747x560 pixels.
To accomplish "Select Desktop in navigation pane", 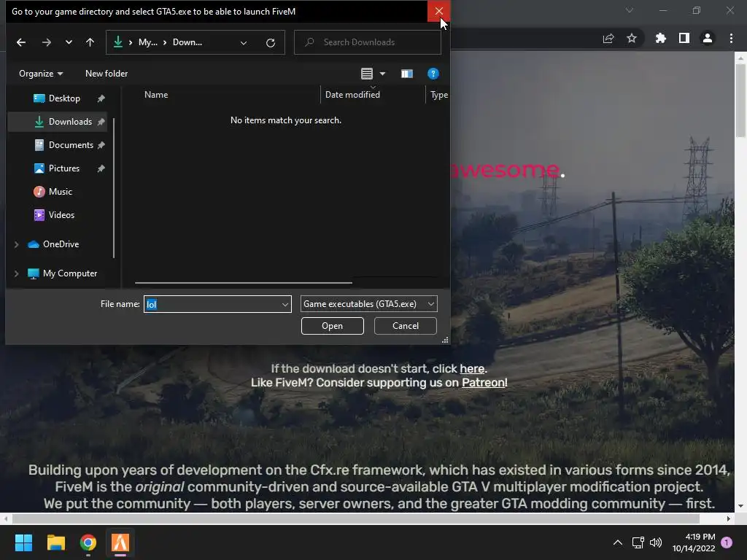I will (57, 98).
